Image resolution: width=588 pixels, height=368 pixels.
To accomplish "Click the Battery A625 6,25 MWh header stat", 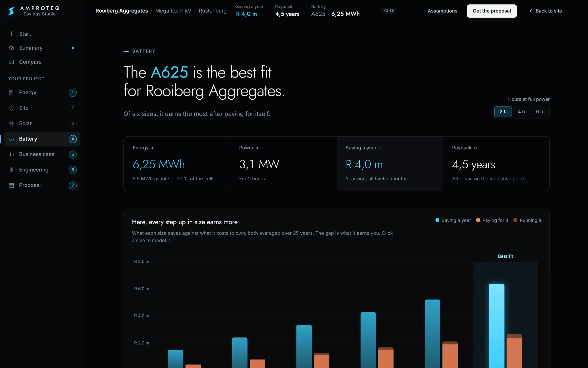I will 335,11.
